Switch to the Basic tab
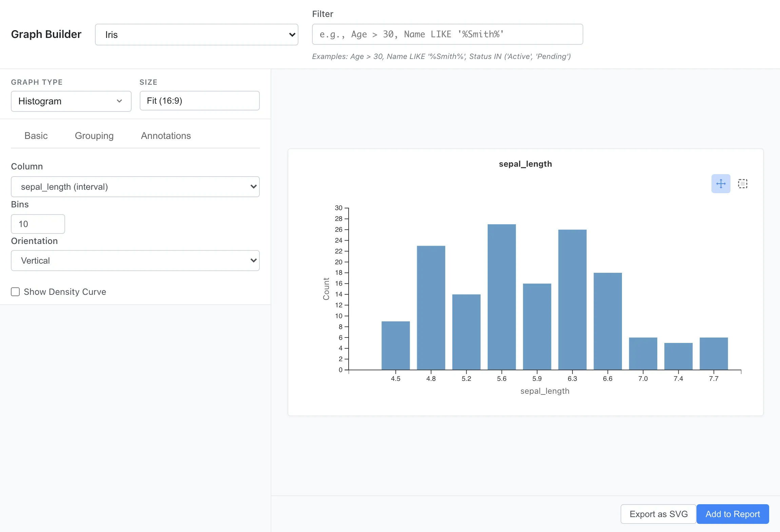780x532 pixels. [x=36, y=136]
